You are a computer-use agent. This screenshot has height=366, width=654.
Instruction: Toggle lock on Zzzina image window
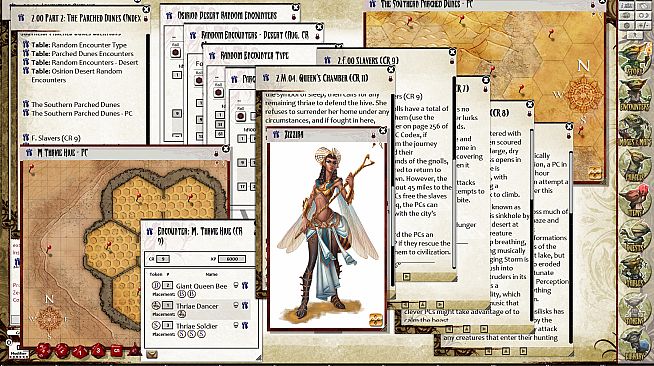pos(373,135)
